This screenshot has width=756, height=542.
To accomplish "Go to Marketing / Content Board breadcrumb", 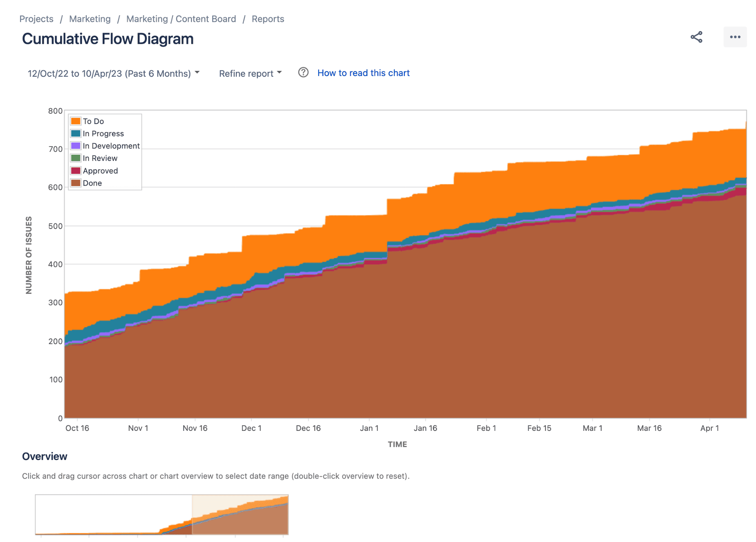I will pos(181,19).
